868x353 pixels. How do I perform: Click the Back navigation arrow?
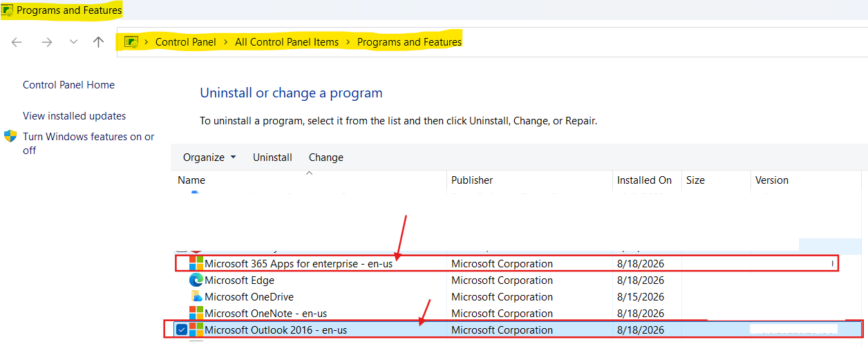point(17,42)
